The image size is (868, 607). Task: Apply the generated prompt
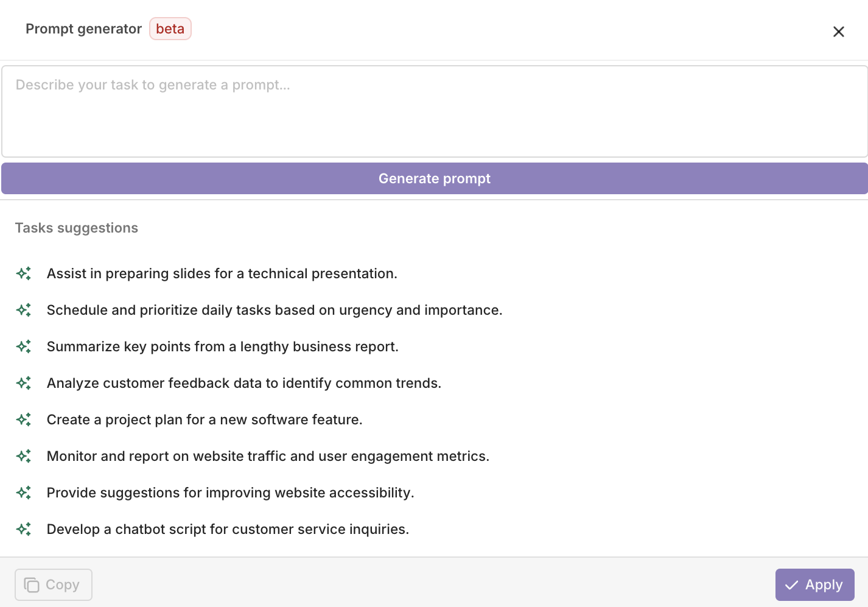pos(814,584)
